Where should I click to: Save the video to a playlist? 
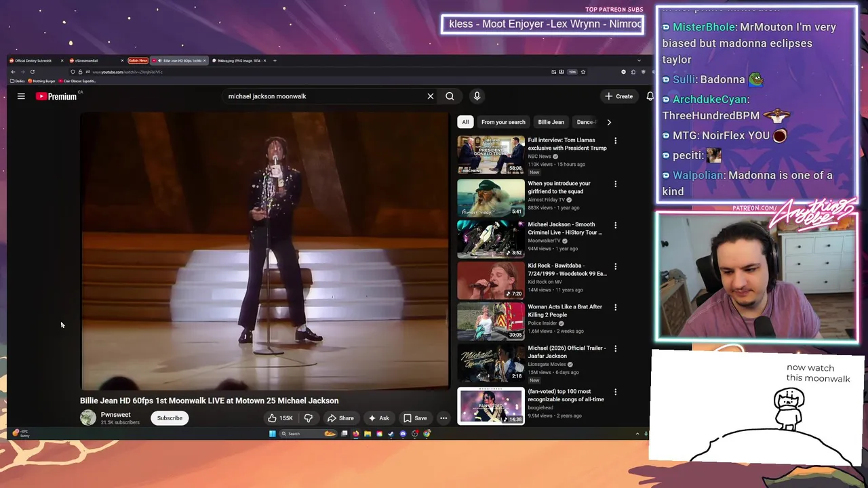point(415,418)
